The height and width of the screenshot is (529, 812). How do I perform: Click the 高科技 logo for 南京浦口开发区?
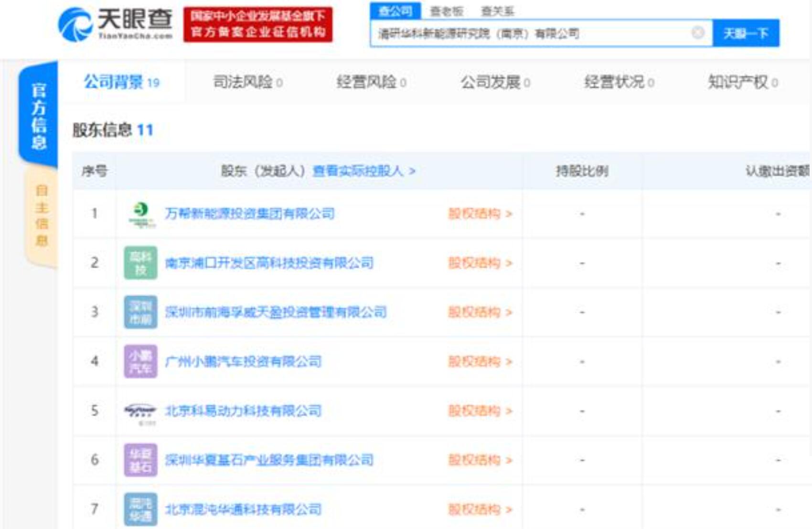pyautogui.click(x=140, y=263)
